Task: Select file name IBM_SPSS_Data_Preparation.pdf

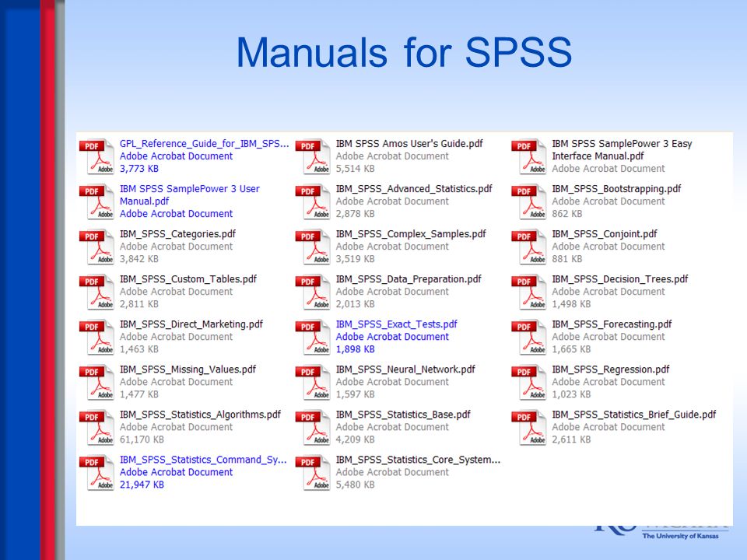Action: (x=409, y=279)
